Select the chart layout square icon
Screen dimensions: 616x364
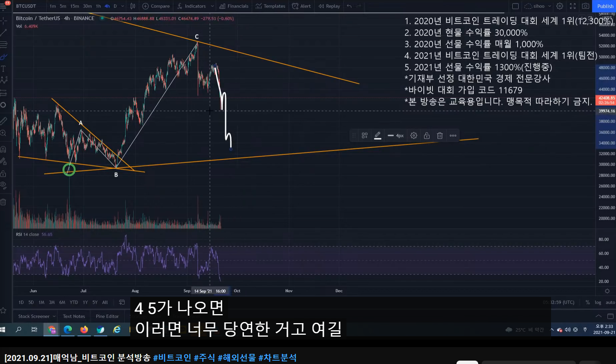coord(515,6)
